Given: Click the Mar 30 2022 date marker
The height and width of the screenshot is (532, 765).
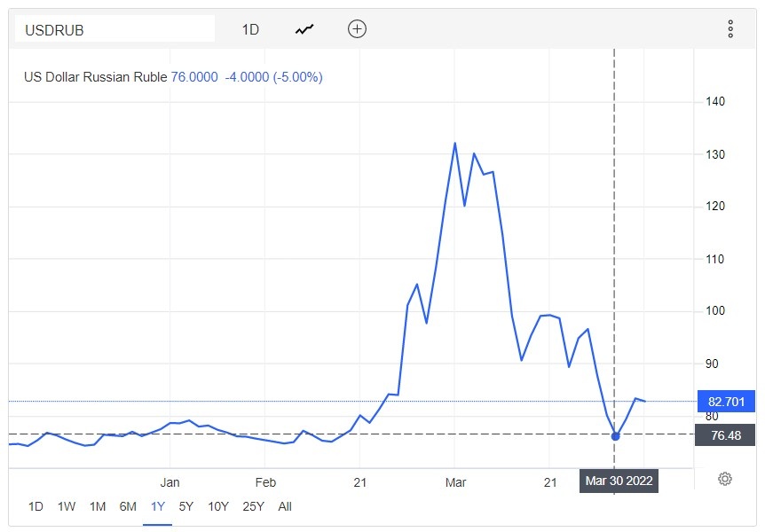Looking at the screenshot, I should coord(619,481).
